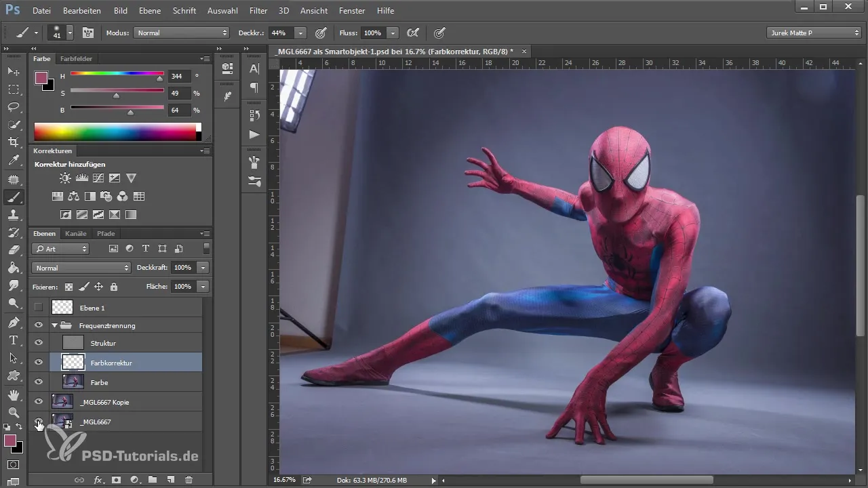Select the Paint Bucket tool
868x488 pixels.
click(x=13, y=268)
